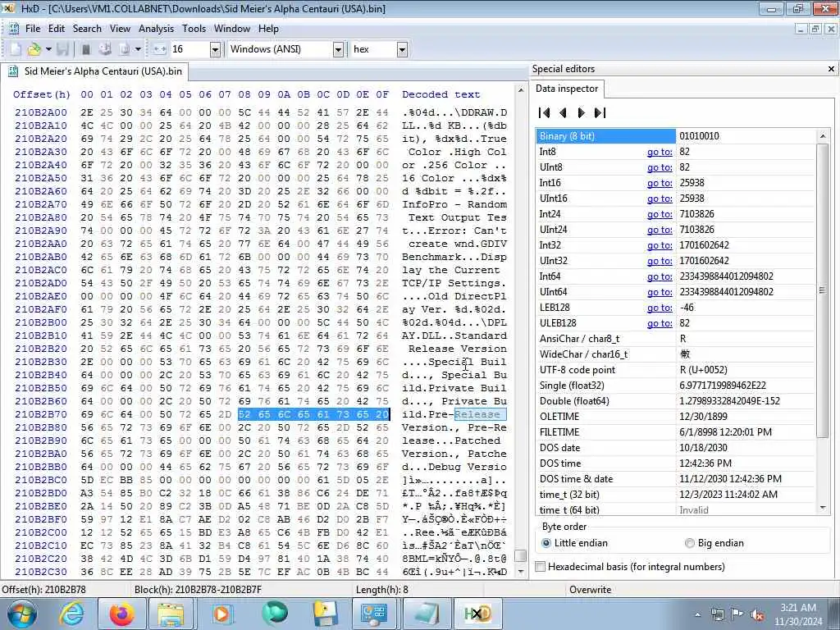Viewport: 840px width, 630px height.
Task: Click go to link for LEB128
Action: click(660, 308)
